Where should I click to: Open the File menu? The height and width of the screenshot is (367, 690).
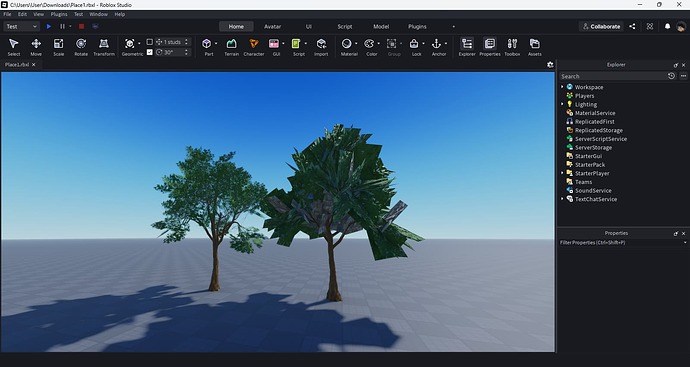click(x=7, y=14)
